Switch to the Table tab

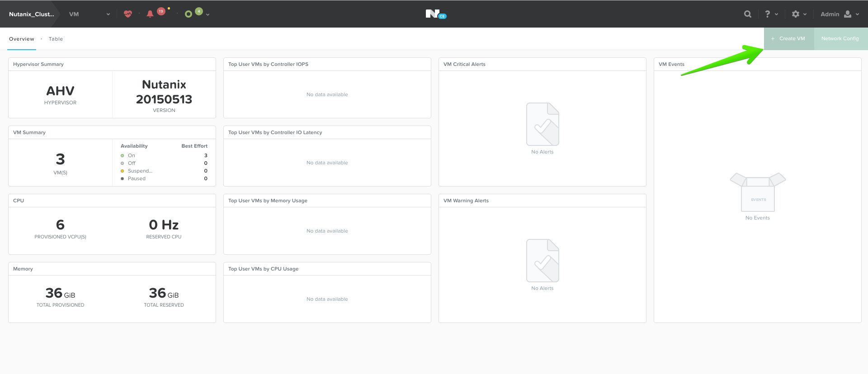tap(56, 39)
